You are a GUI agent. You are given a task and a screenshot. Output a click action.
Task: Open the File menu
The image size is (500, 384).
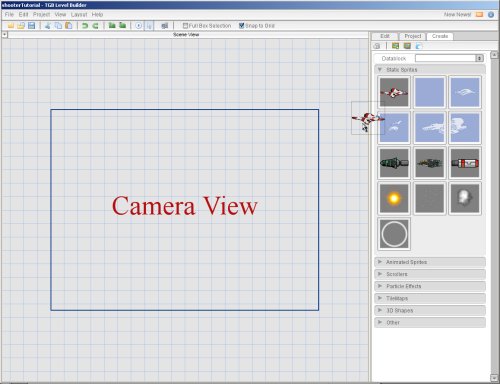(x=9, y=15)
